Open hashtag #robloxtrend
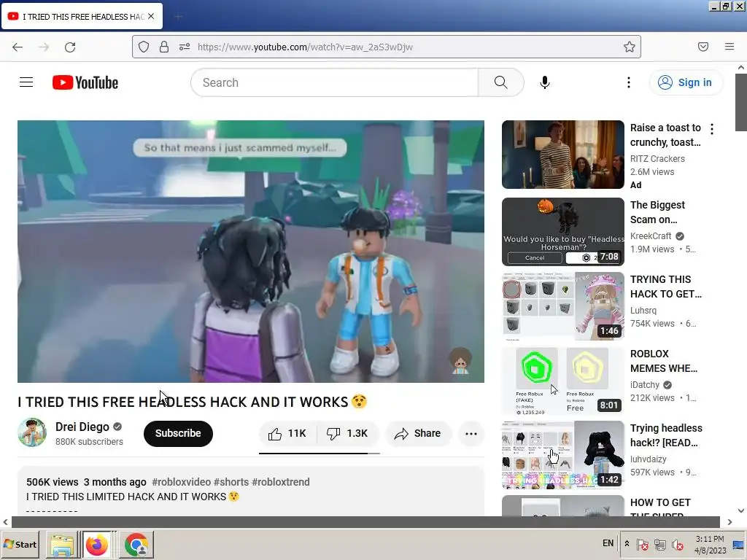747x560 pixels. click(x=281, y=482)
